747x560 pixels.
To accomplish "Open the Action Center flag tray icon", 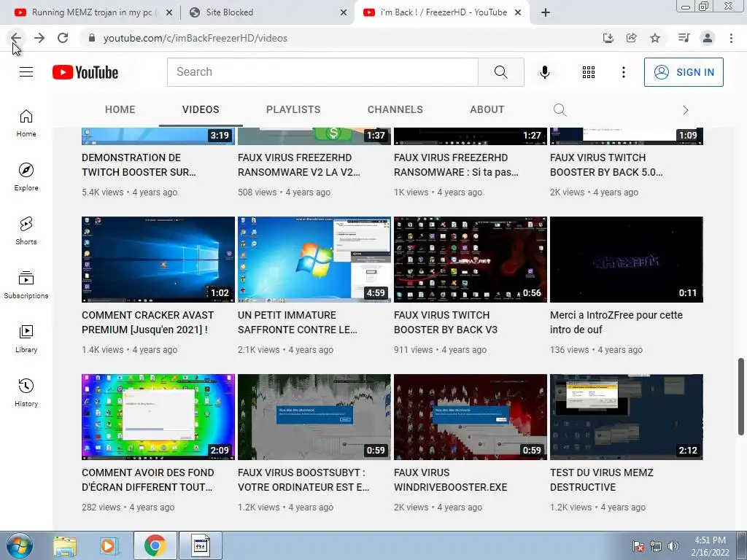I will (x=638, y=546).
